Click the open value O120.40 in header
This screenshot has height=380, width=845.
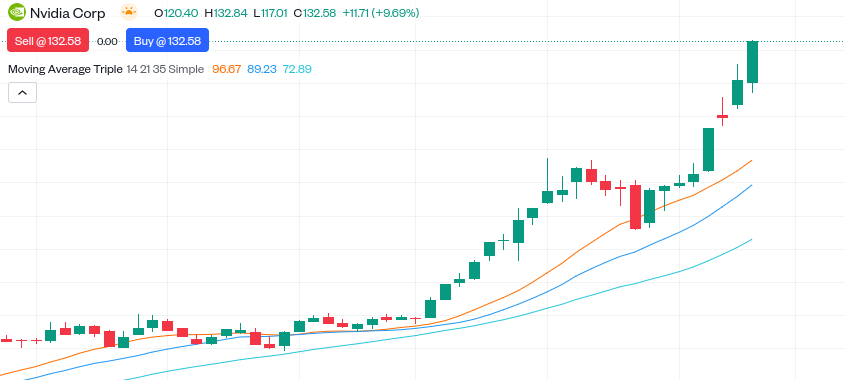click(x=176, y=12)
